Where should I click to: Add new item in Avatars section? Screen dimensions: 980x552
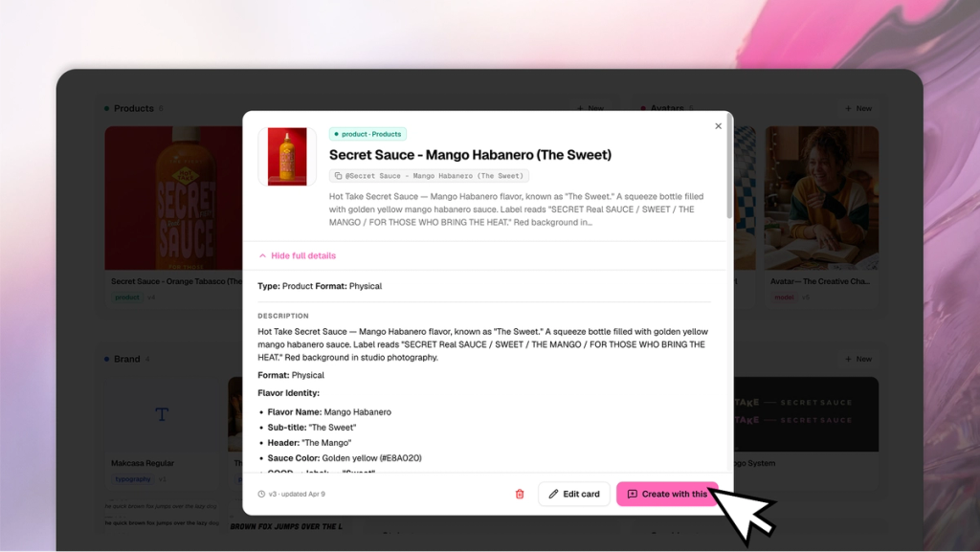click(858, 109)
